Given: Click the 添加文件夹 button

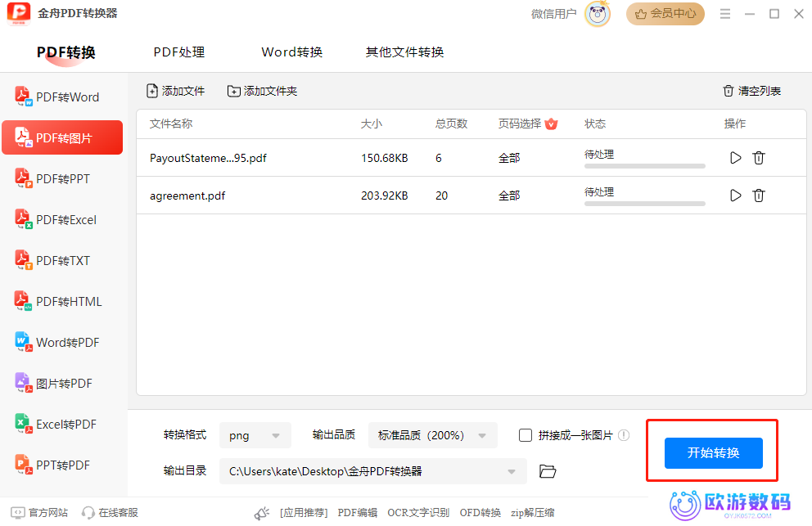Looking at the screenshot, I should (262, 91).
